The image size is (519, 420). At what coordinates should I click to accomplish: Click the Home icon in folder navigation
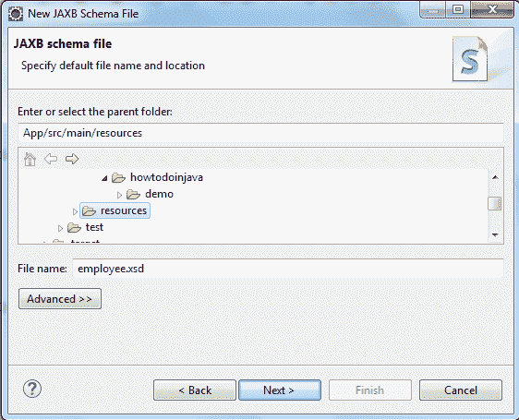click(x=30, y=159)
